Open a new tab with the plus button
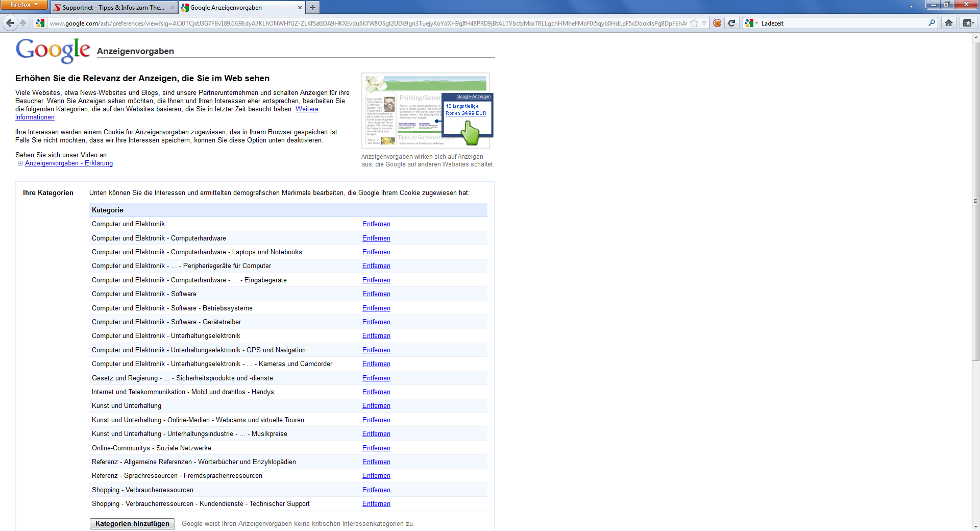Viewport: 980px width, 531px height. coord(312,8)
